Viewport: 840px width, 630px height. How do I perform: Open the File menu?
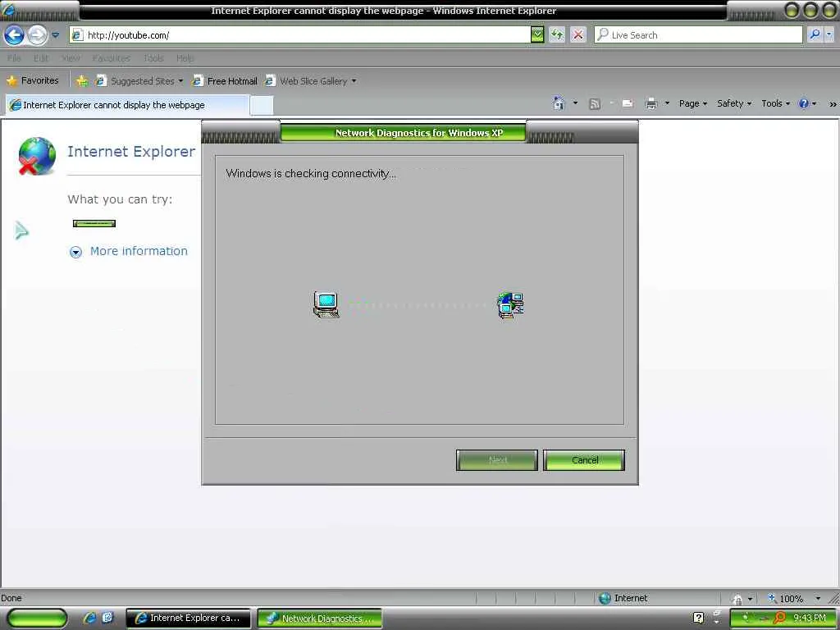[x=15, y=58]
